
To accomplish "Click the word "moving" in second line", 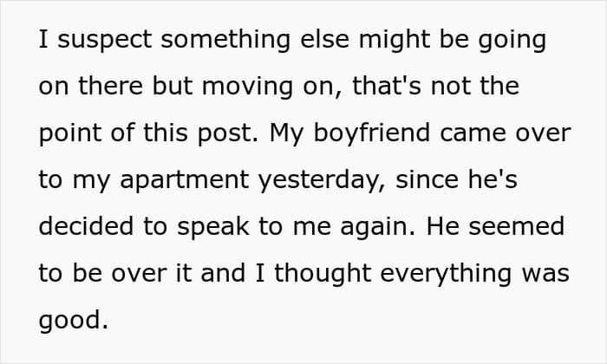I will tap(247, 87).
